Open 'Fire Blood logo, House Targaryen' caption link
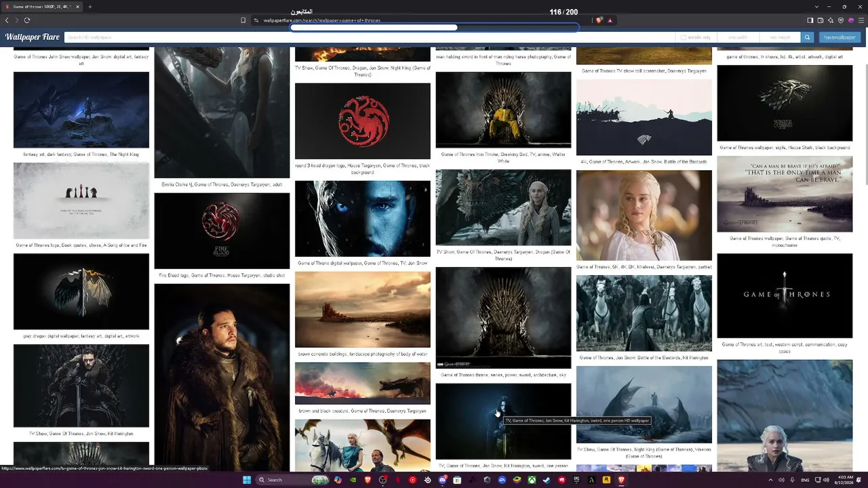 pos(222,275)
